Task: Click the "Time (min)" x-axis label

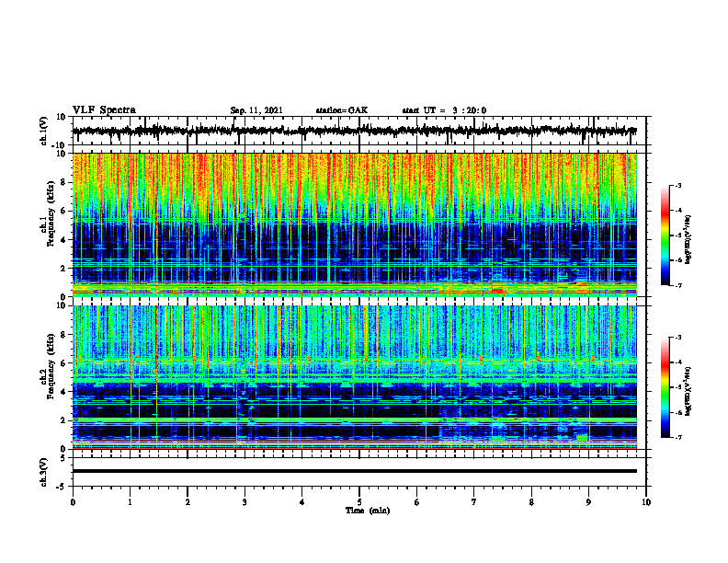Action: pos(368,511)
